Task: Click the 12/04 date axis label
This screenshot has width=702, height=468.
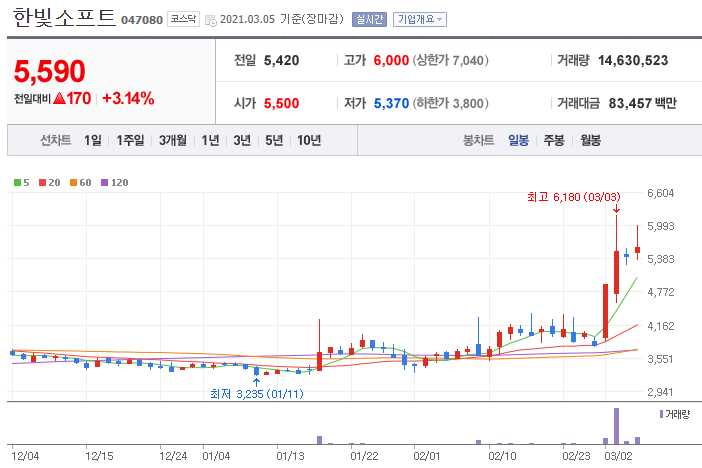Action: click(25, 456)
